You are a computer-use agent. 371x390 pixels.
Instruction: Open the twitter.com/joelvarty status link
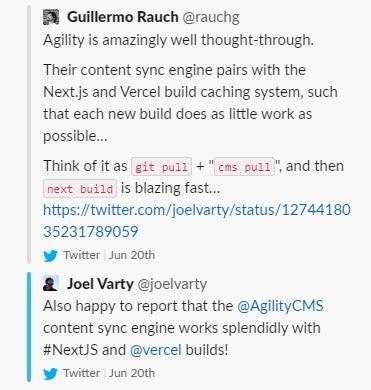pos(197,221)
